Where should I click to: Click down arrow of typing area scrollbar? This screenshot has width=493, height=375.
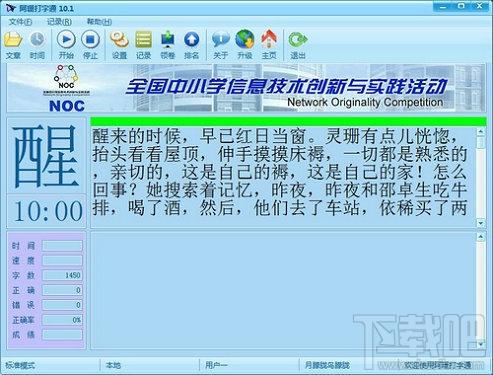(x=480, y=344)
